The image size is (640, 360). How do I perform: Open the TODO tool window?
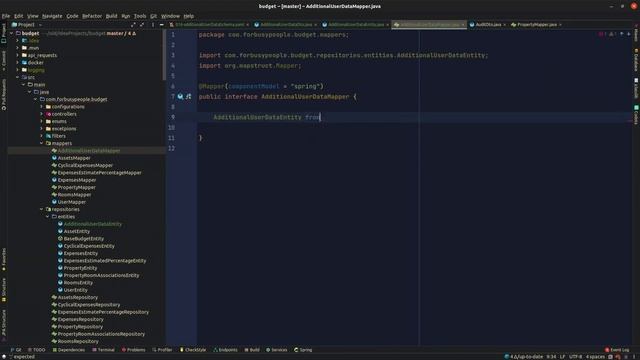[37, 350]
